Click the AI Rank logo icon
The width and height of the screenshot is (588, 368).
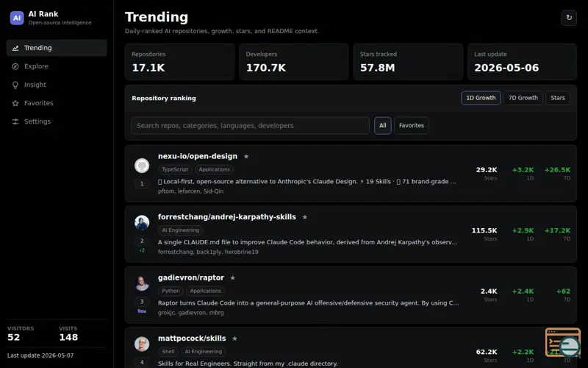[x=17, y=18]
